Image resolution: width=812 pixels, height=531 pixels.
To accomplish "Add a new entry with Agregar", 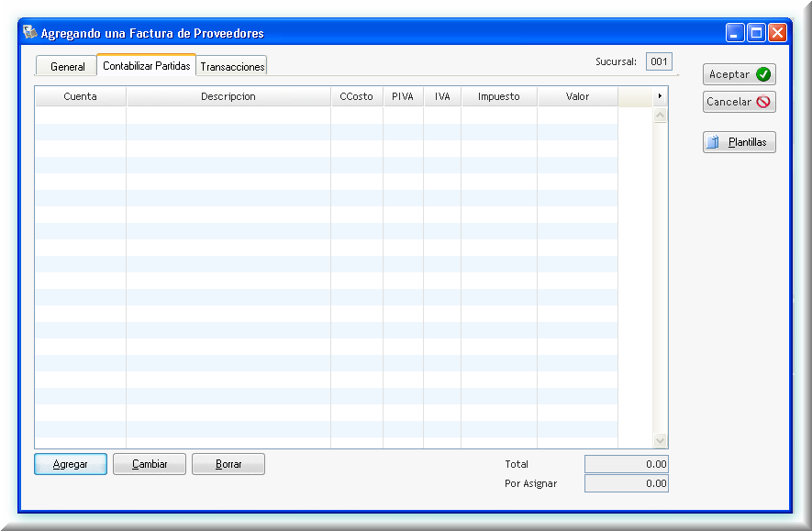I will pyautogui.click(x=71, y=464).
